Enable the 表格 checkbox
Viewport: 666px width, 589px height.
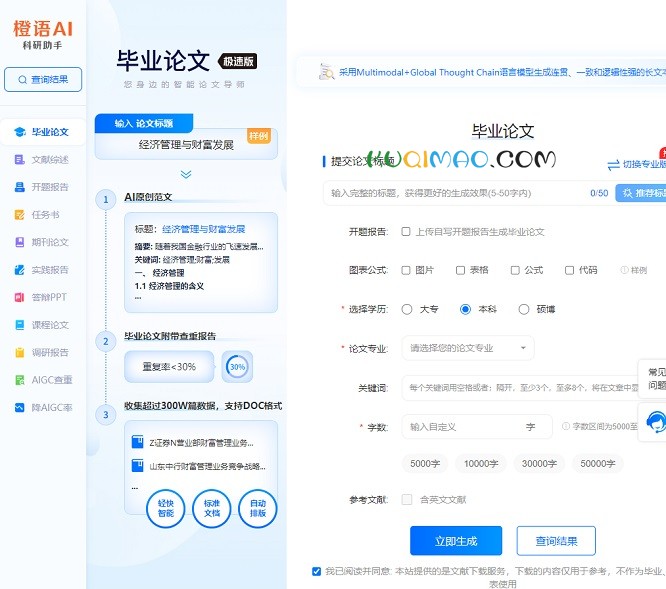point(460,270)
